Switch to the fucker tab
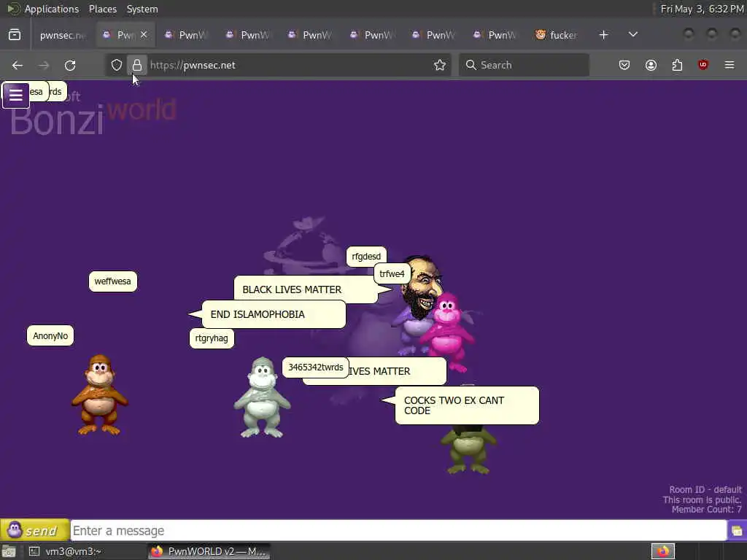 (556, 35)
